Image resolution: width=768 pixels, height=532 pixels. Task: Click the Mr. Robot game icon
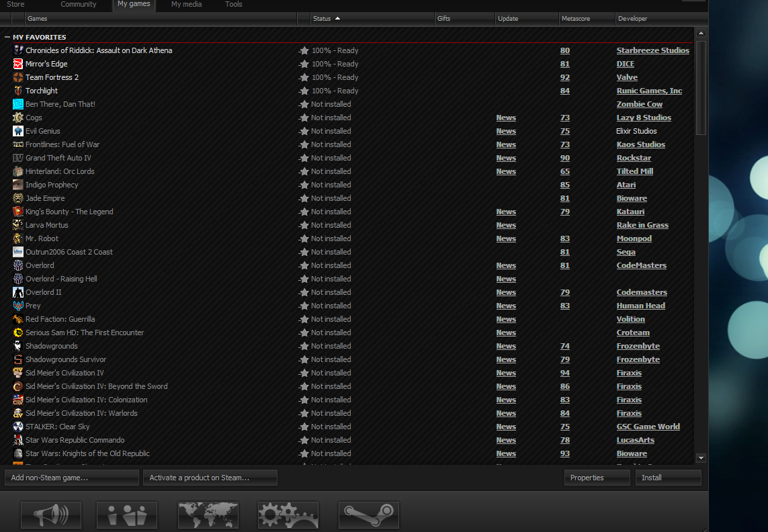click(x=18, y=238)
